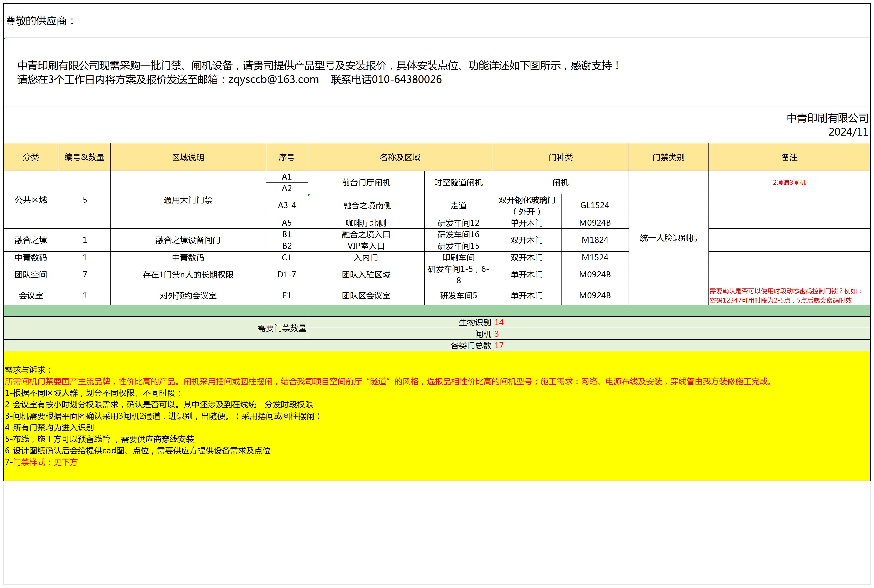Select the 统一人脸识别机 merged cell
874x588 pixels.
click(x=669, y=238)
